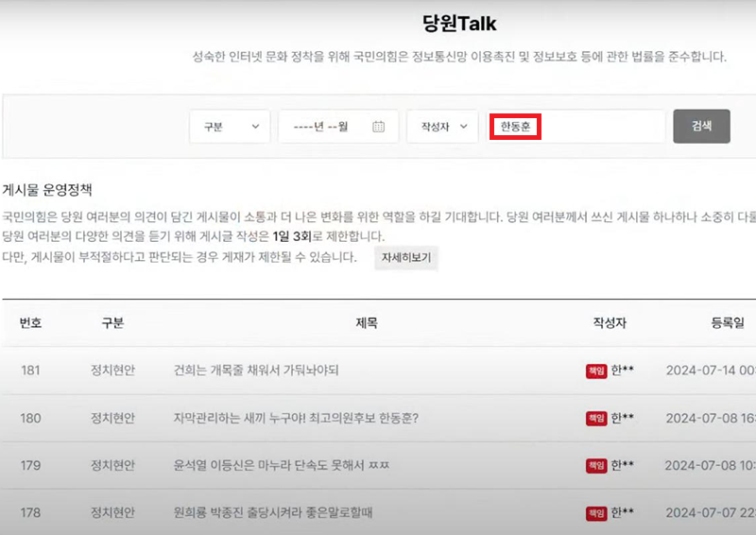This screenshot has width=756, height=535.
Task: Click the 책임 badge in row 181
Action: click(x=596, y=371)
